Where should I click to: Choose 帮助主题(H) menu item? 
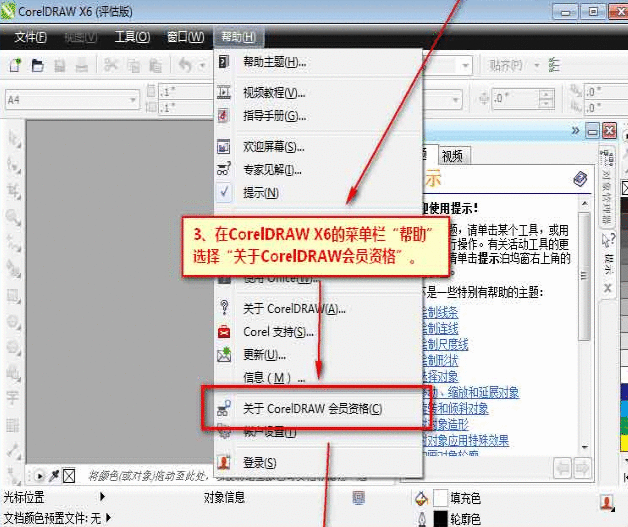click(x=318, y=62)
